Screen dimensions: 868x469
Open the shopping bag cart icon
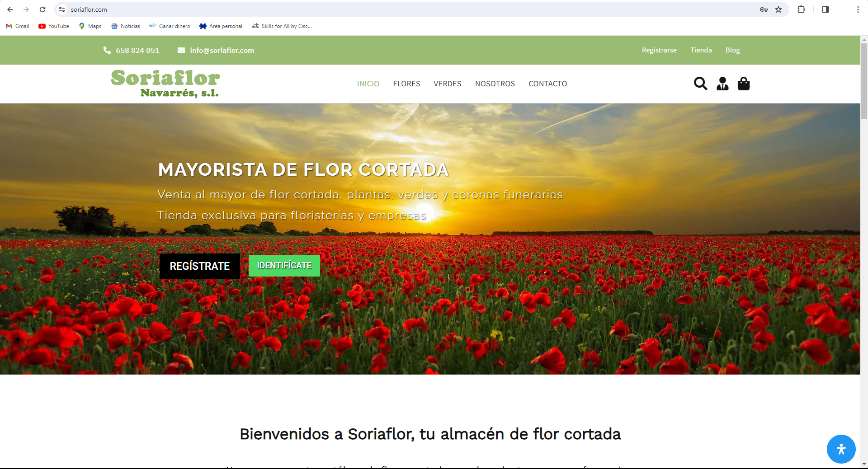tap(744, 84)
